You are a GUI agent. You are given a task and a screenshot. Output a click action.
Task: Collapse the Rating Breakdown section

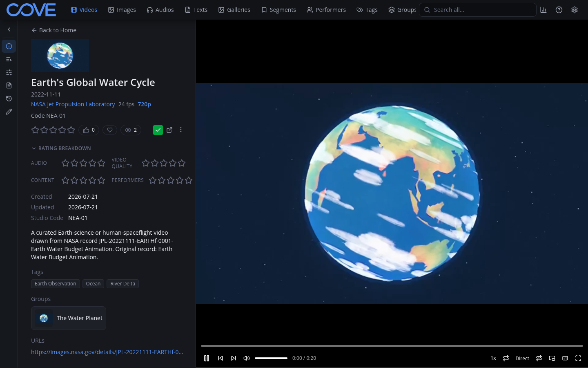click(61, 148)
